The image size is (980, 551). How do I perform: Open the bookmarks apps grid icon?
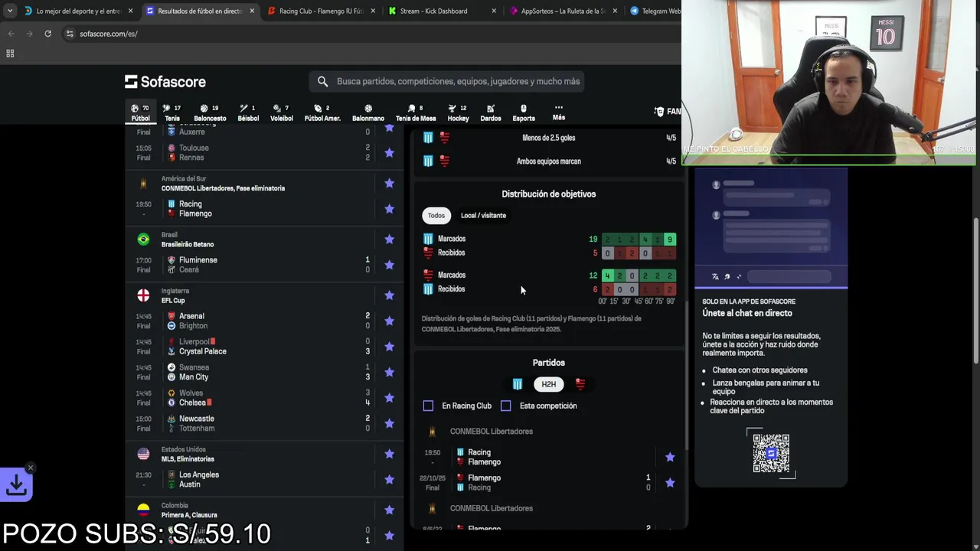(x=10, y=54)
